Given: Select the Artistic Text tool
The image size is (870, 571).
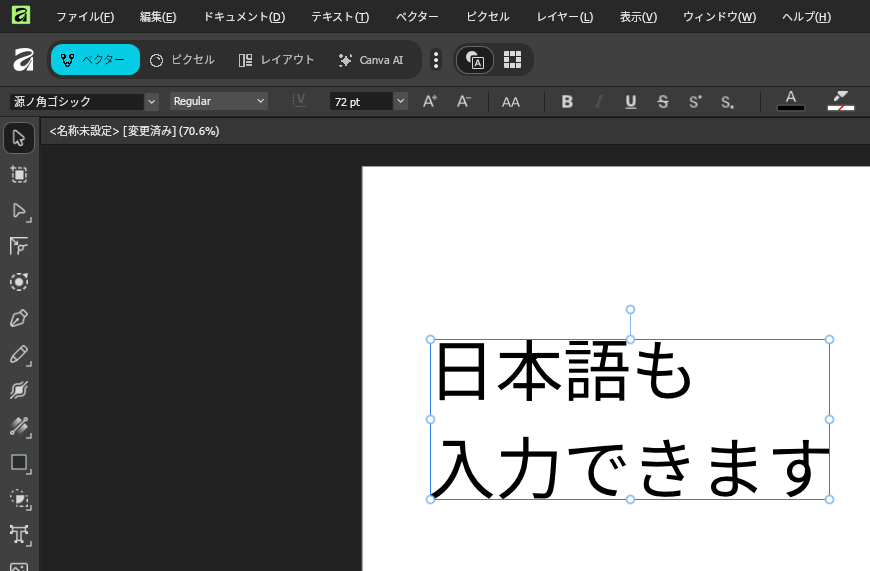Looking at the screenshot, I should (20, 534).
